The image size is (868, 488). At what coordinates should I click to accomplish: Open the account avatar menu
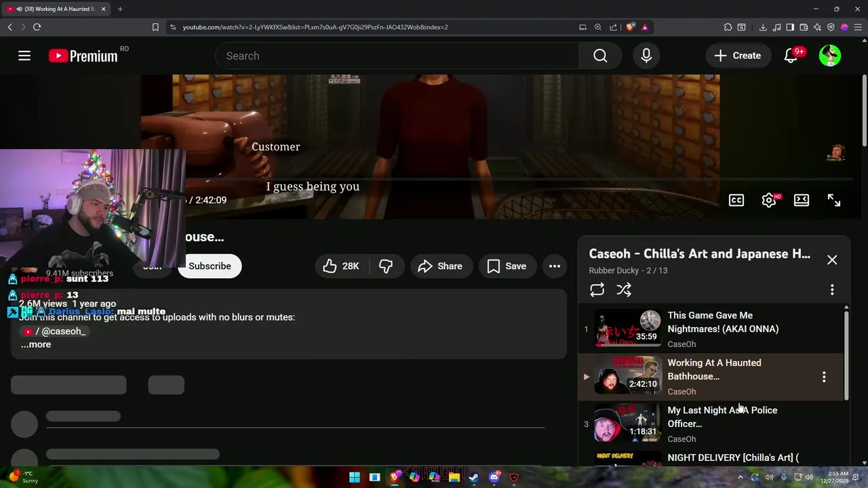pos(830,56)
